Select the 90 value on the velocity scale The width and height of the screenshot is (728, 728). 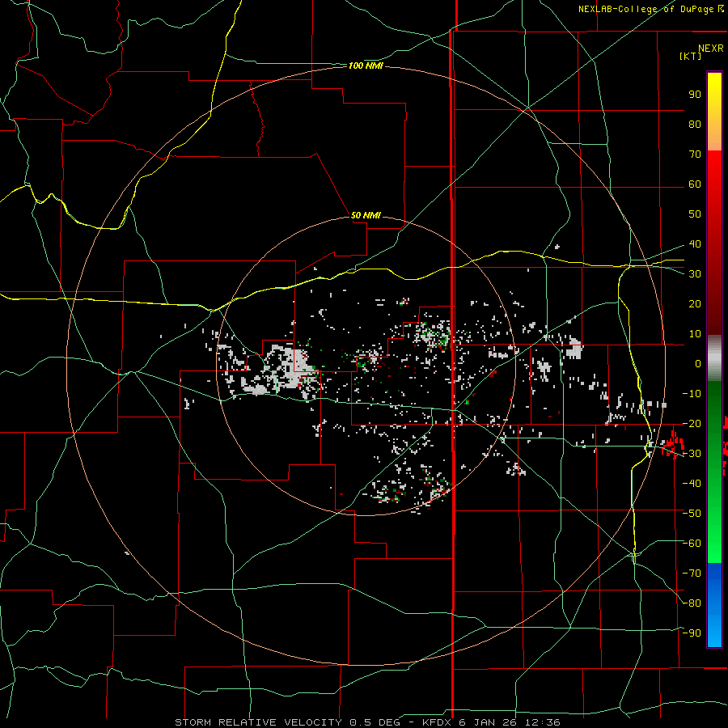(x=695, y=95)
